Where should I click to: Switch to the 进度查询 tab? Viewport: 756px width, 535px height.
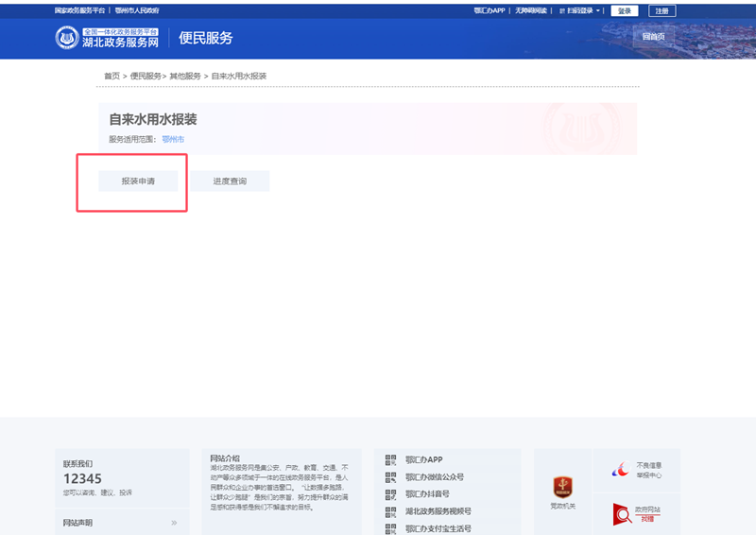(x=230, y=181)
